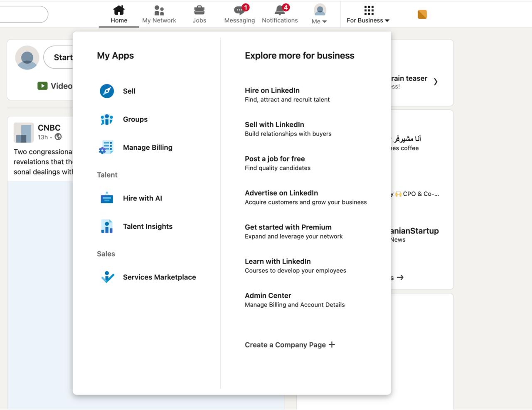Click the Manage Billing icon
Screen dimensions: 532x410
(107, 148)
